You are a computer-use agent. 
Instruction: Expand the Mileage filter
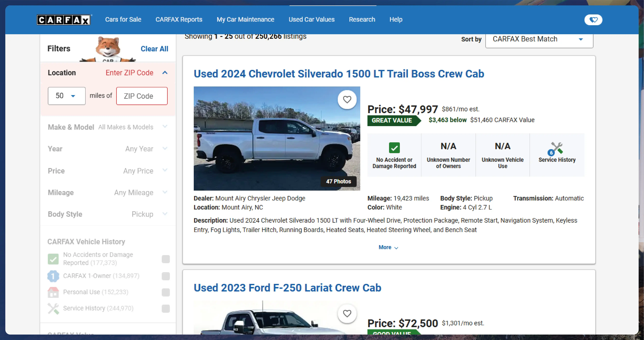(x=108, y=192)
